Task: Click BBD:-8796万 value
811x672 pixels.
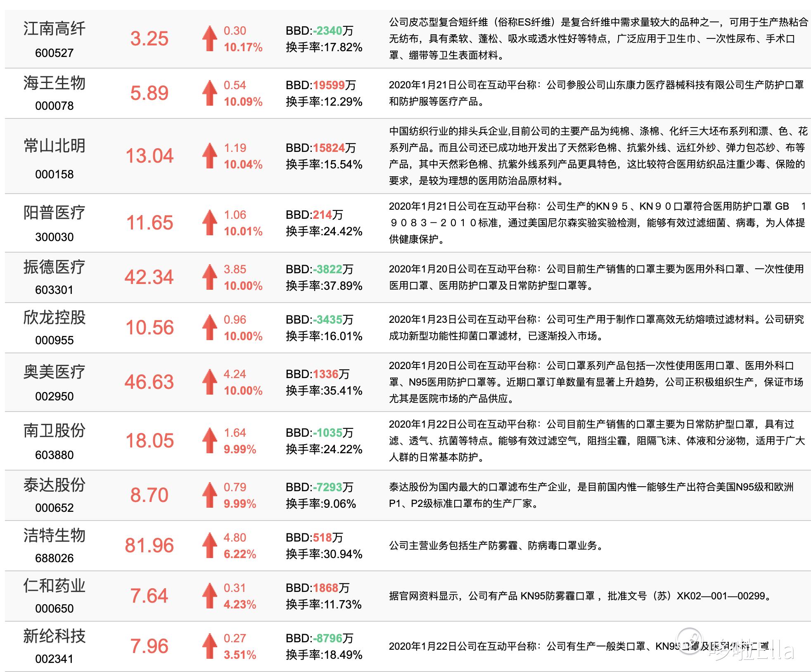Action: [320, 638]
